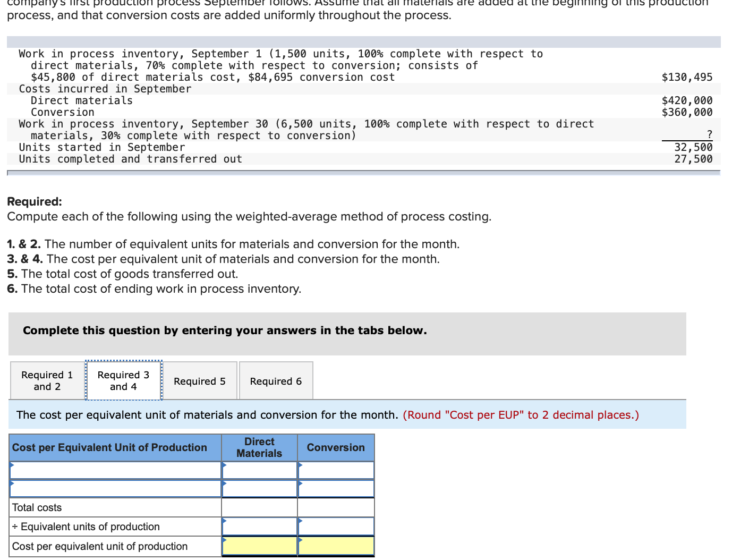Select the yellow Cost per EUP Conversion cell
This screenshot has width=749, height=560.
click(336, 546)
